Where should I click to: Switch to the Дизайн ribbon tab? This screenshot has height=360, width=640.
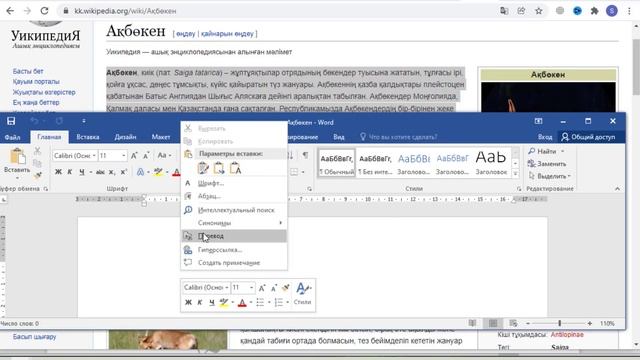(x=125, y=137)
